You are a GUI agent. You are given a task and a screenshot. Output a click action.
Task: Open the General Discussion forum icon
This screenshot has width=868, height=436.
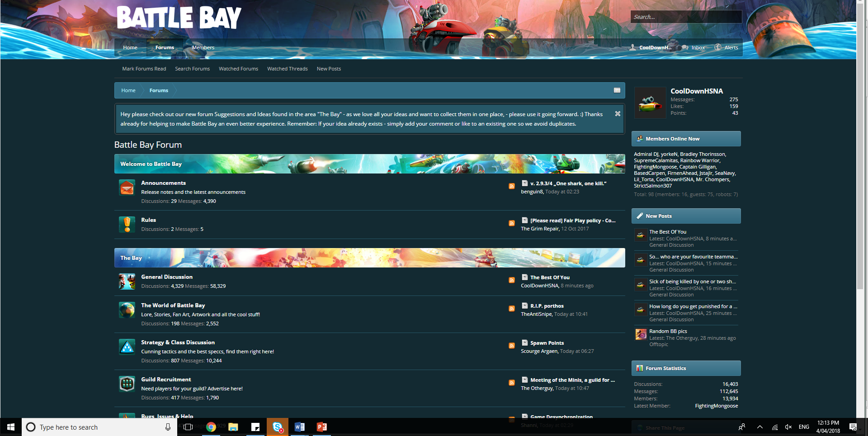127,281
